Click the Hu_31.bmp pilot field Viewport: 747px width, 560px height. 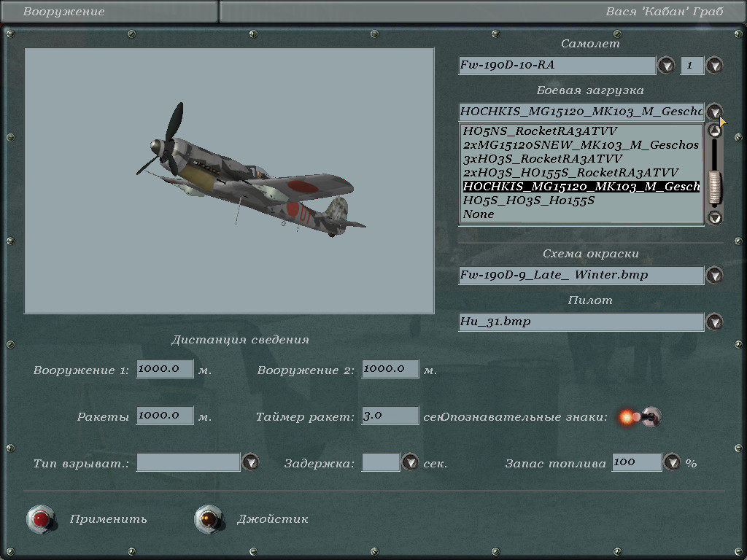point(581,322)
